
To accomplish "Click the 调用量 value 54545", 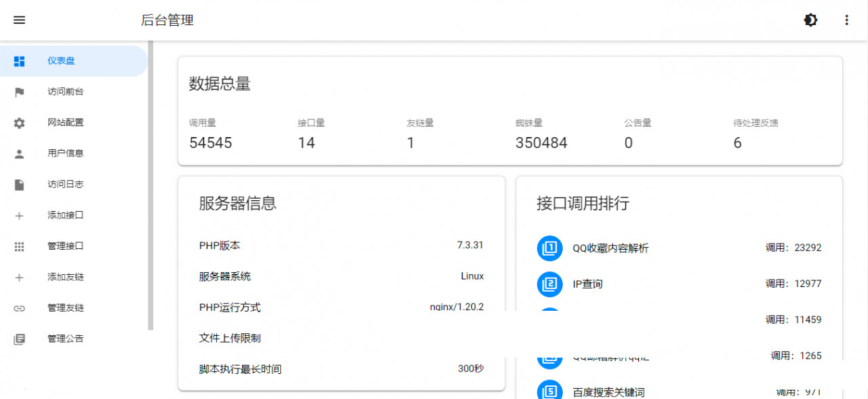I will tap(211, 143).
